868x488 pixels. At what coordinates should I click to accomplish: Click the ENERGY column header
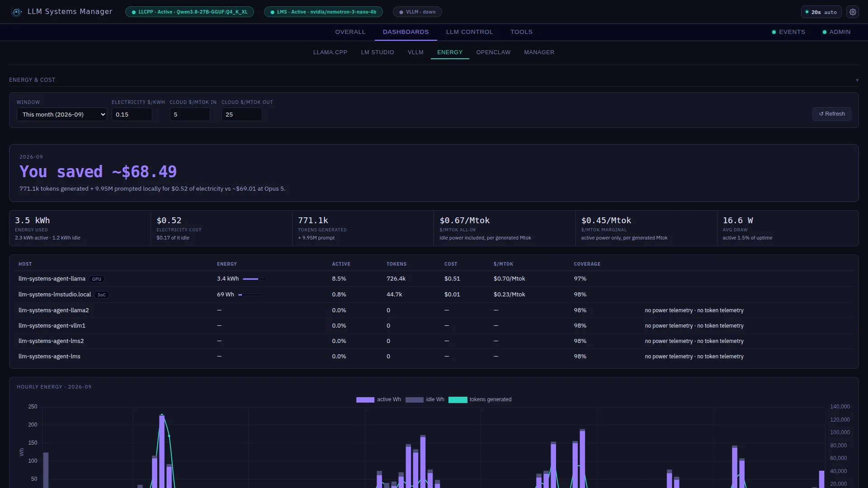click(227, 264)
